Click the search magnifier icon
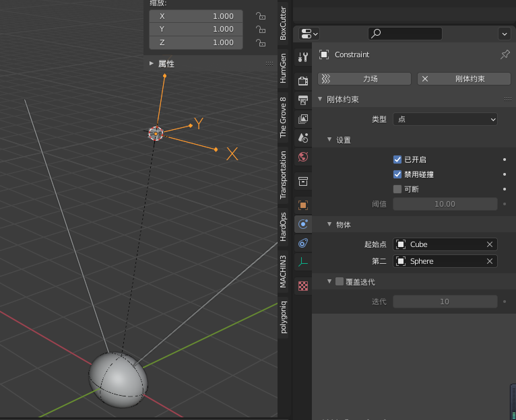 376,34
